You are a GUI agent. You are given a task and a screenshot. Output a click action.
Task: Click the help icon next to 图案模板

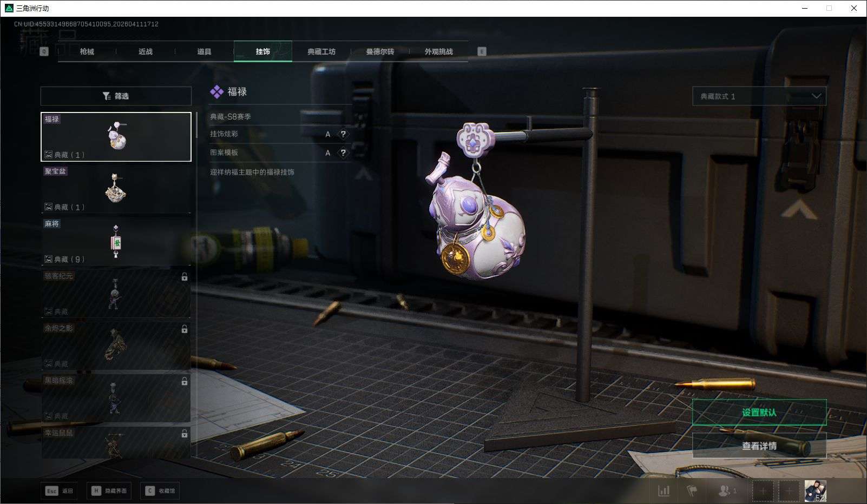click(x=343, y=153)
